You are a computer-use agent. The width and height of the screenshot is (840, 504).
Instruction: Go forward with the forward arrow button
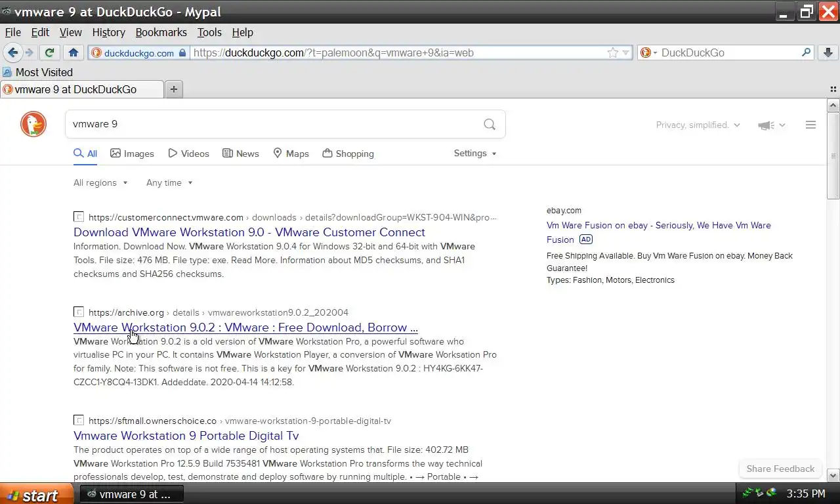[29, 52]
